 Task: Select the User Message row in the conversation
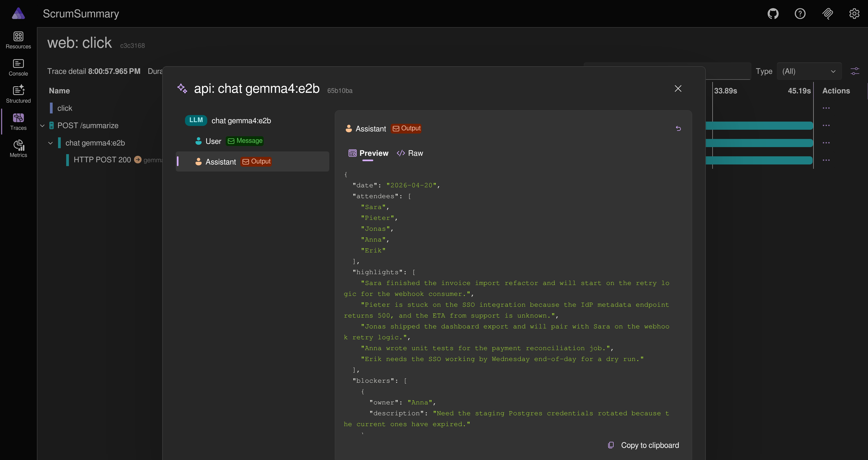coord(229,141)
